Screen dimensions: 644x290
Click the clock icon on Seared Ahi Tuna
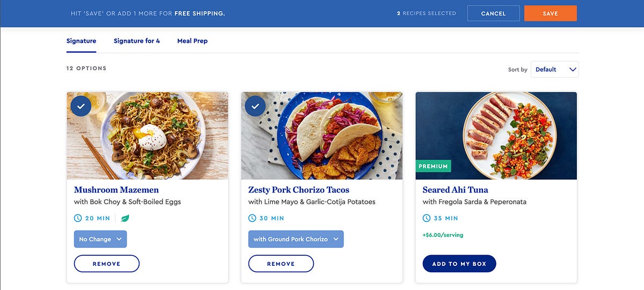click(427, 218)
